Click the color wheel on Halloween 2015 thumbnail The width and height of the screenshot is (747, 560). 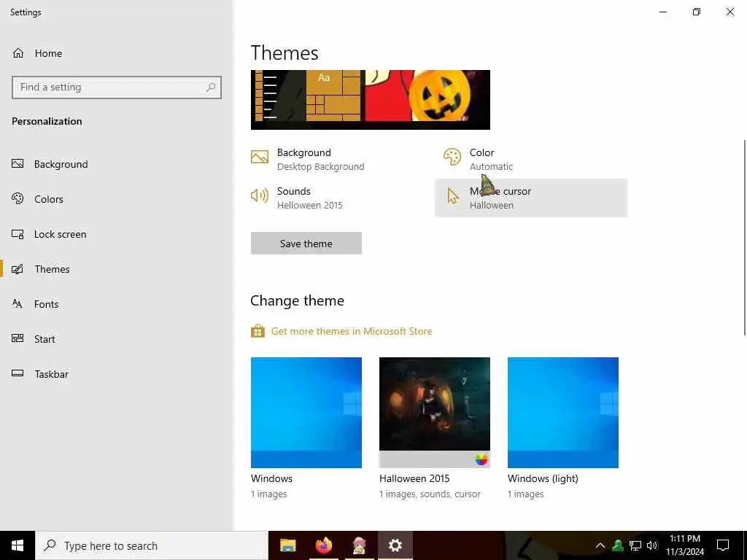481,459
